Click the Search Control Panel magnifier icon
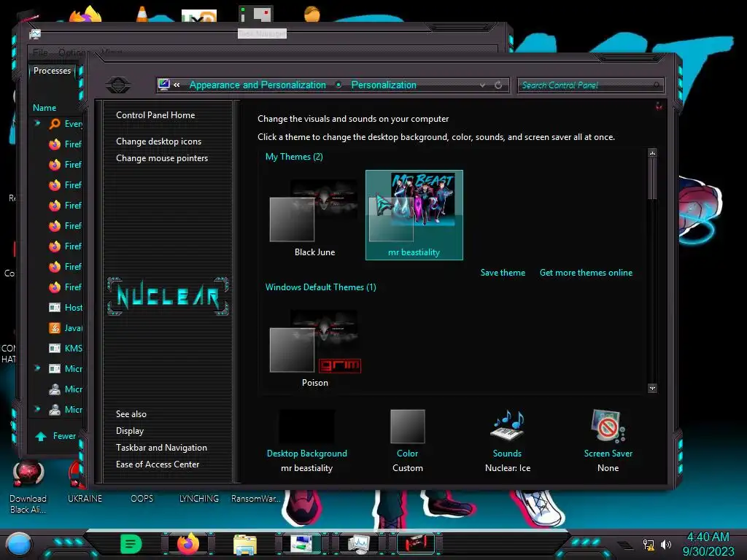Viewport: 747px width, 560px height. (657, 85)
